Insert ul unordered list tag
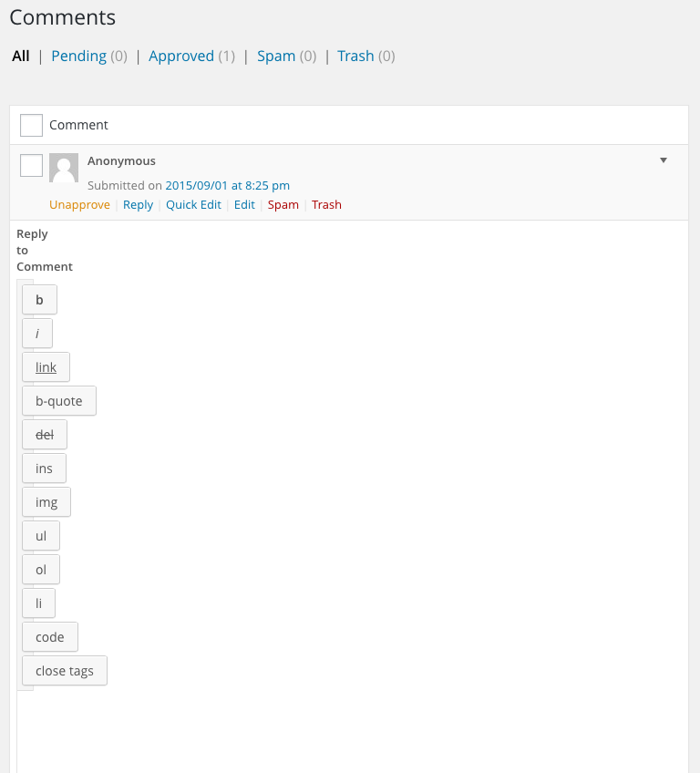This screenshot has height=773, width=700. [41, 536]
